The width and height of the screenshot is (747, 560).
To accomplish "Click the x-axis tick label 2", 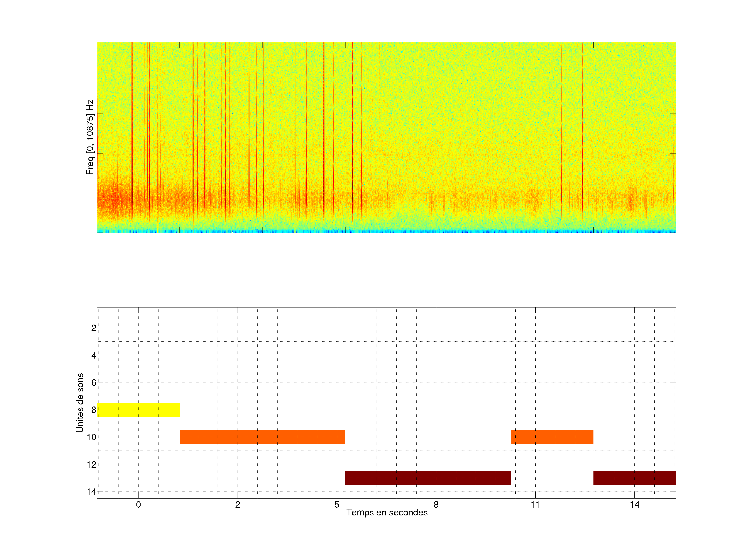I will click(x=237, y=505).
